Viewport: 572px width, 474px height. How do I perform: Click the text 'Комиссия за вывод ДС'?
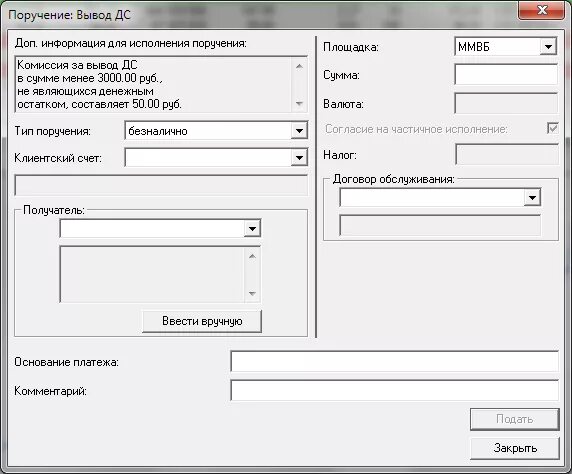[x=77, y=65]
